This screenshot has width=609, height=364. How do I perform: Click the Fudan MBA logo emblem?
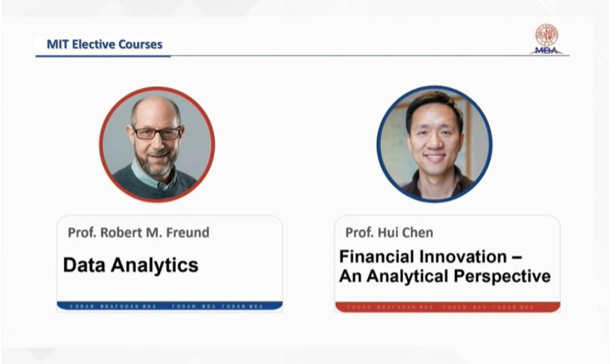pyautogui.click(x=546, y=34)
